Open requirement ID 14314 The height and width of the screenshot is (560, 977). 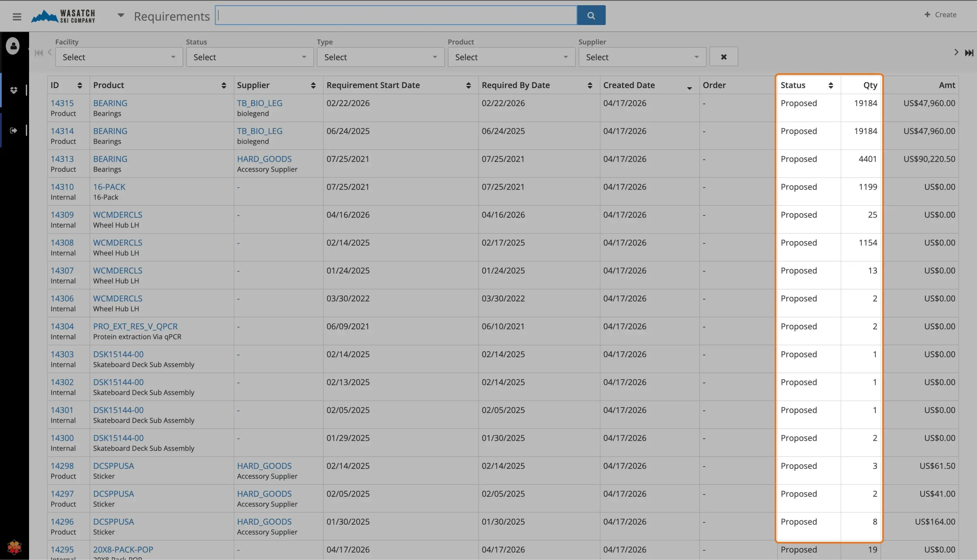coord(62,131)
